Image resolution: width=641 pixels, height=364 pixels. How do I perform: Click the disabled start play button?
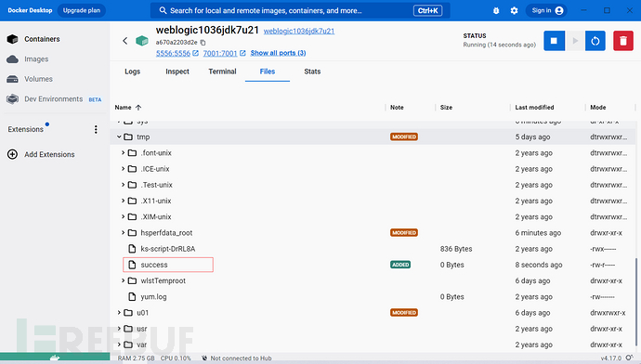575,41
